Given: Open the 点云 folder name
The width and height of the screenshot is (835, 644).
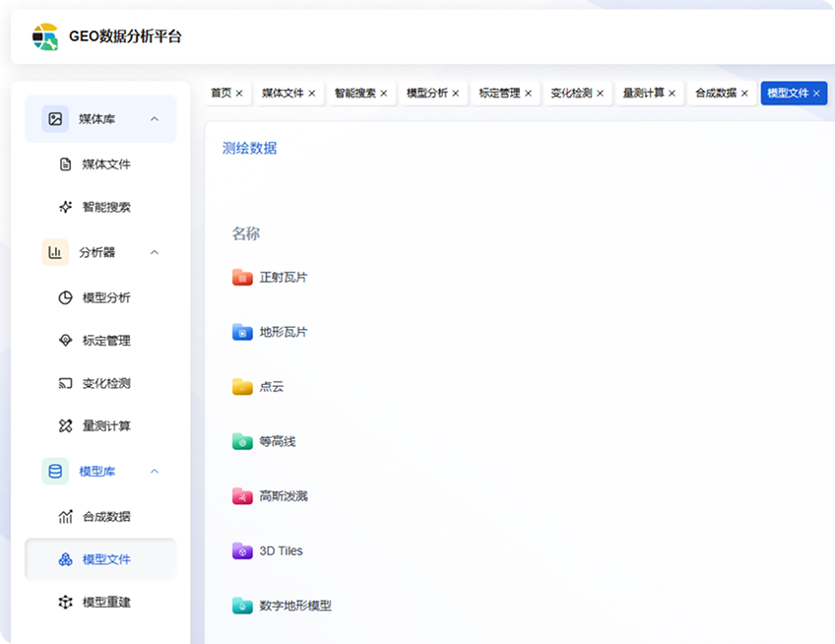Looking at the screenshot, I should 272,387.
